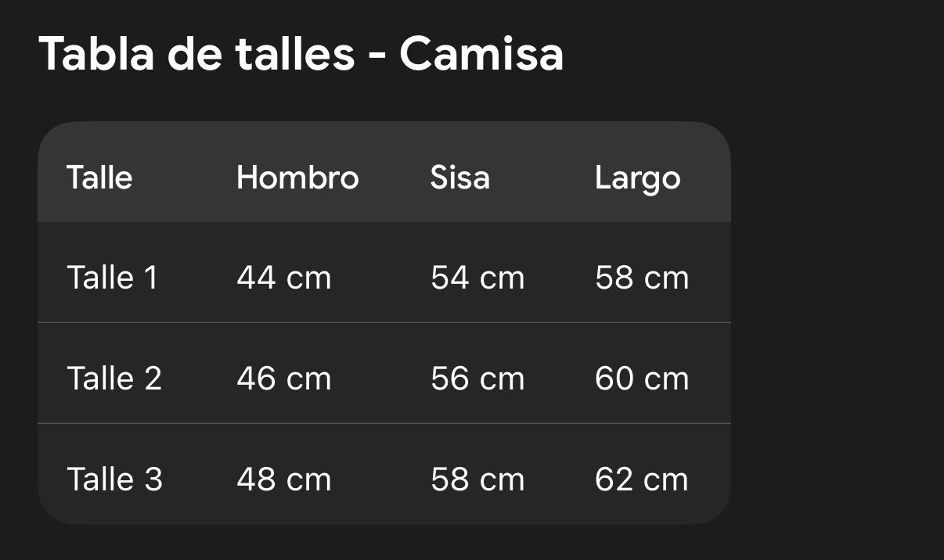Click the divider line below the Talle 1 row
944x560 pixels.
(x=384, y=322)
